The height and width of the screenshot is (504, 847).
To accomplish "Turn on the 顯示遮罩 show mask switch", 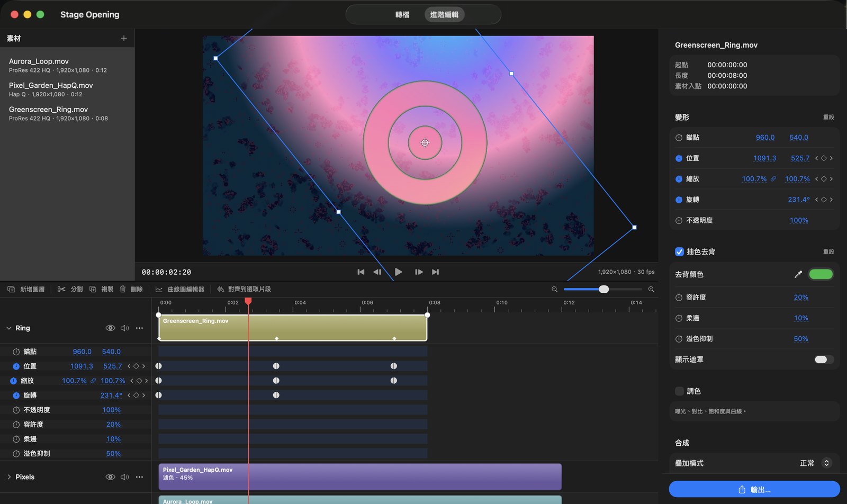I will click(824, 359).
